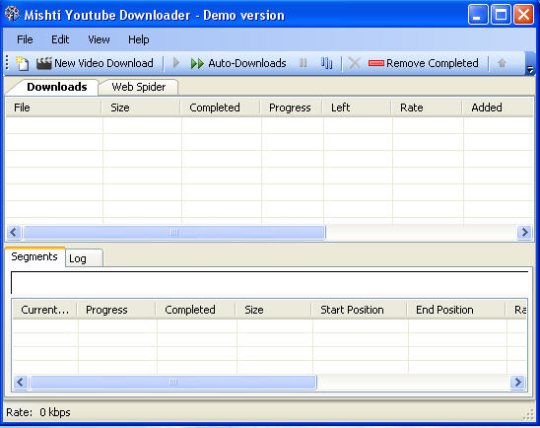The width and height of the screenshot is (540, 428).
Task: Open the File menu
Action: (x=25, y=40)
